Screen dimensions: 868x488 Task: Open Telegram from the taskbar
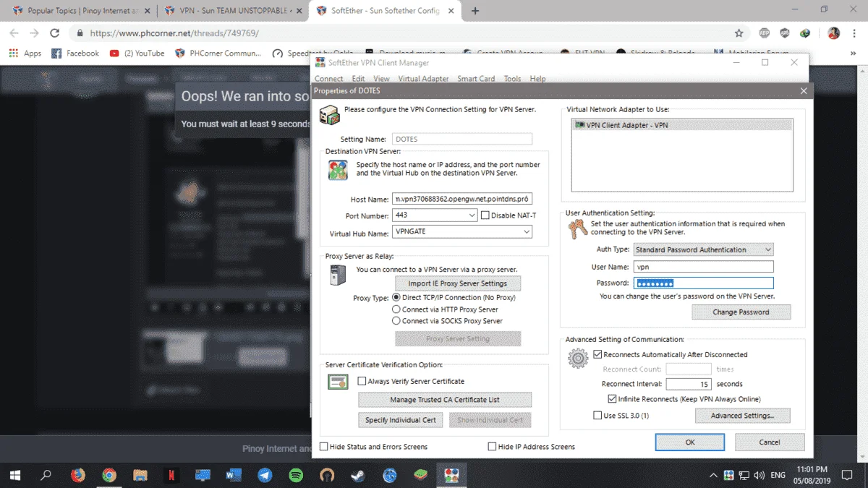265,475
